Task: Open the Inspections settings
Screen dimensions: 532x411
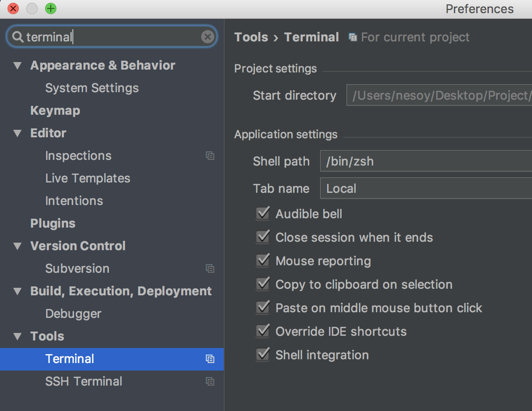Action: (78, 156)
